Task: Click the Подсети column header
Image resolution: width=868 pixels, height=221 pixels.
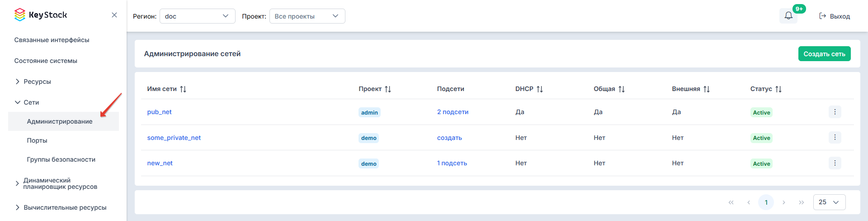Action: pyautogui.click(x=450, y=89)
